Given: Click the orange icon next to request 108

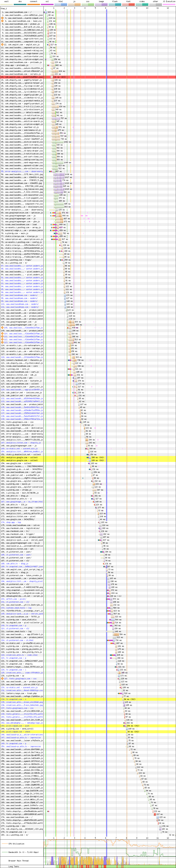Looking at the screenshot, I should pyautogui.click(x=2, y=327).
